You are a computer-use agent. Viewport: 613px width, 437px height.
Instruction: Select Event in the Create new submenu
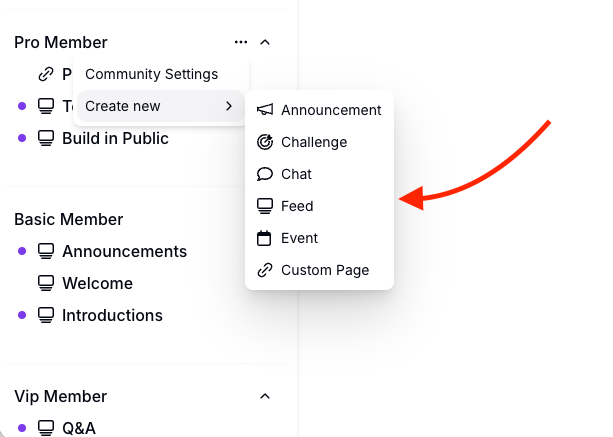coord(299,238)
